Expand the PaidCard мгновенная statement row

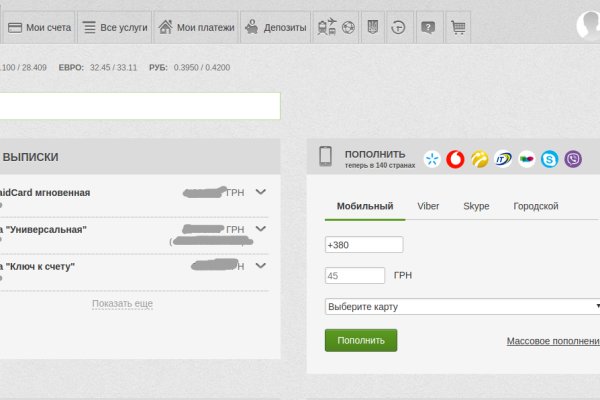262,192
